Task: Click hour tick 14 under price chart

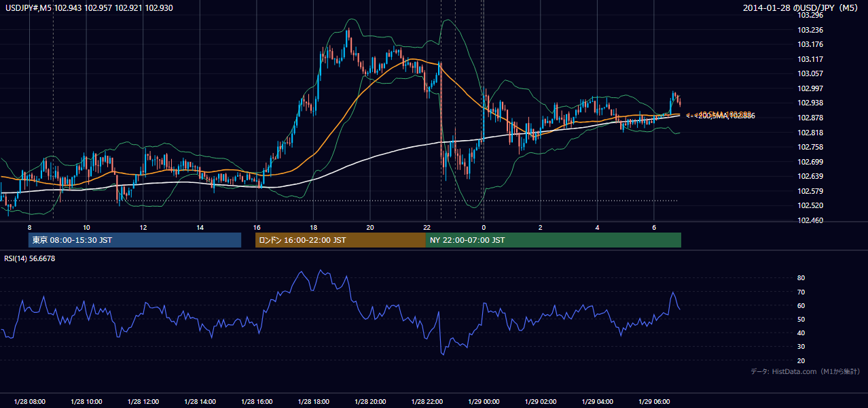Action: point(200,227)
